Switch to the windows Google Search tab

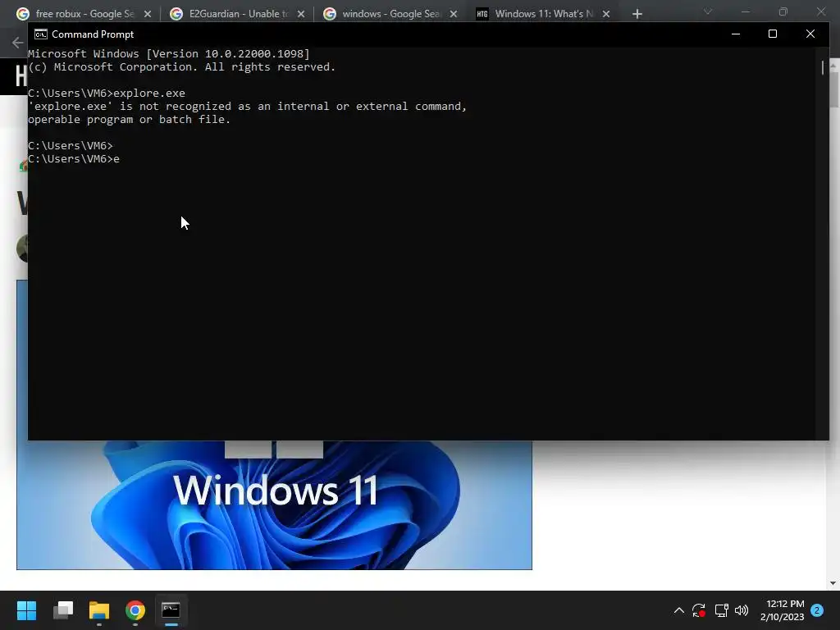(390, 14)
